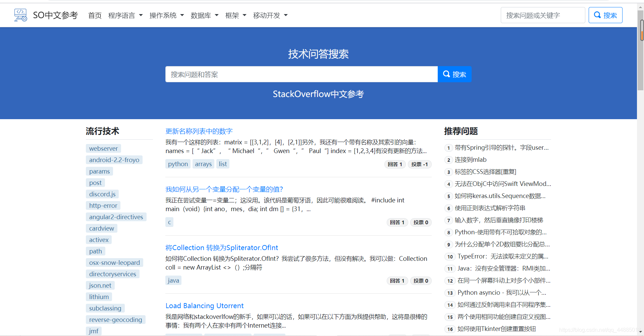Image resolution: width=644 pixels, height=336 pixels.
Task: Open the question 更新名称列表中的数字
Action: 199,131
